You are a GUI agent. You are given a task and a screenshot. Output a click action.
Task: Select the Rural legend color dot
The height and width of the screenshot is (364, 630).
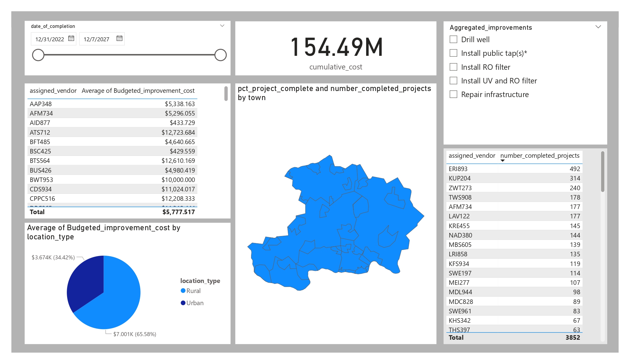tap(183, 291)
